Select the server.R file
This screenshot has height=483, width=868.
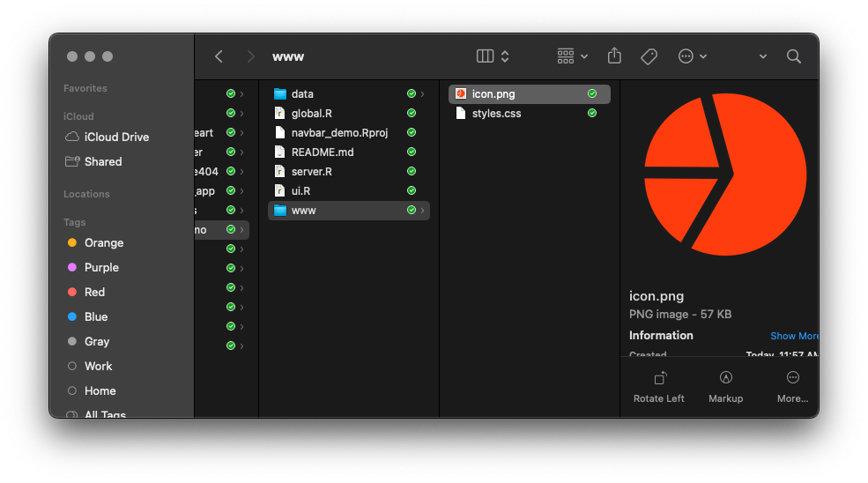[311, 172]
